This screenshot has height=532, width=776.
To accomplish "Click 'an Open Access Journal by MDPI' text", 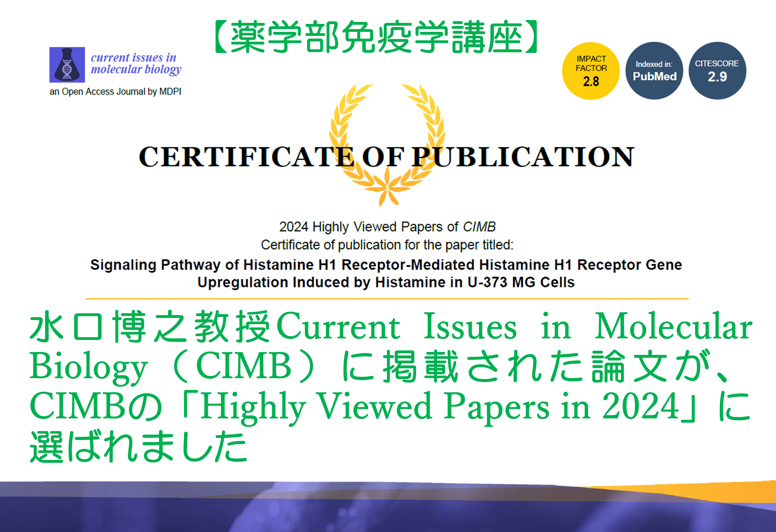I will pos(115,92).
